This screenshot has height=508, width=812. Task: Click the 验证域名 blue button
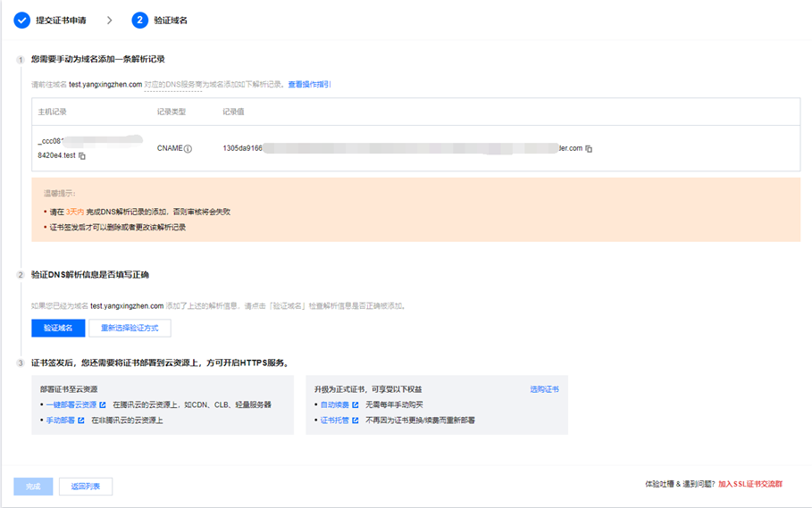pos(58,328)
